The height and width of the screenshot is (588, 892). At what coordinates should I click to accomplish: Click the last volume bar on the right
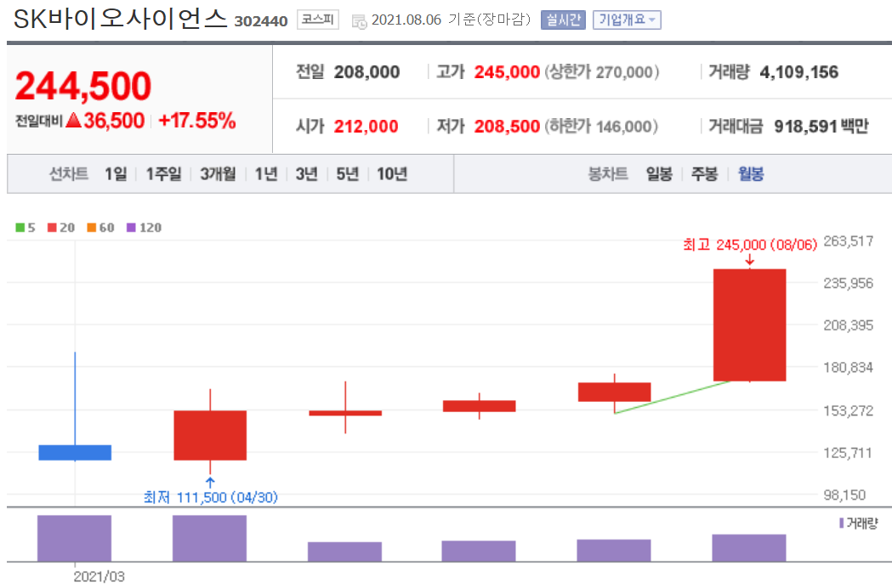[749, 548]
